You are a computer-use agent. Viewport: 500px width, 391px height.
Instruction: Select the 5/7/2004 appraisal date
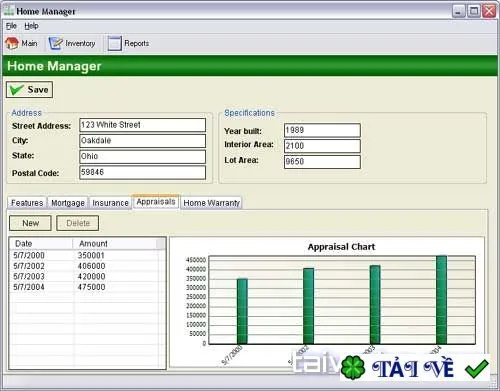tap(29, 287)
